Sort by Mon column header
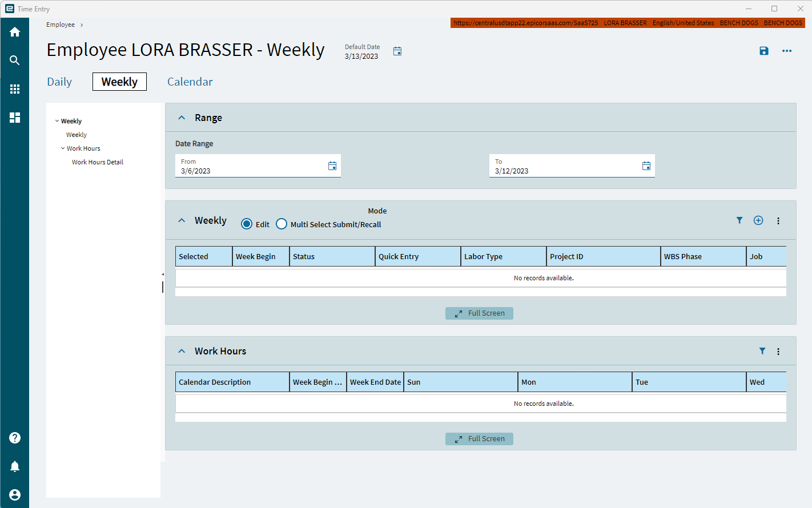The height and width of the screenshot is (508, 812). (575, 382)
